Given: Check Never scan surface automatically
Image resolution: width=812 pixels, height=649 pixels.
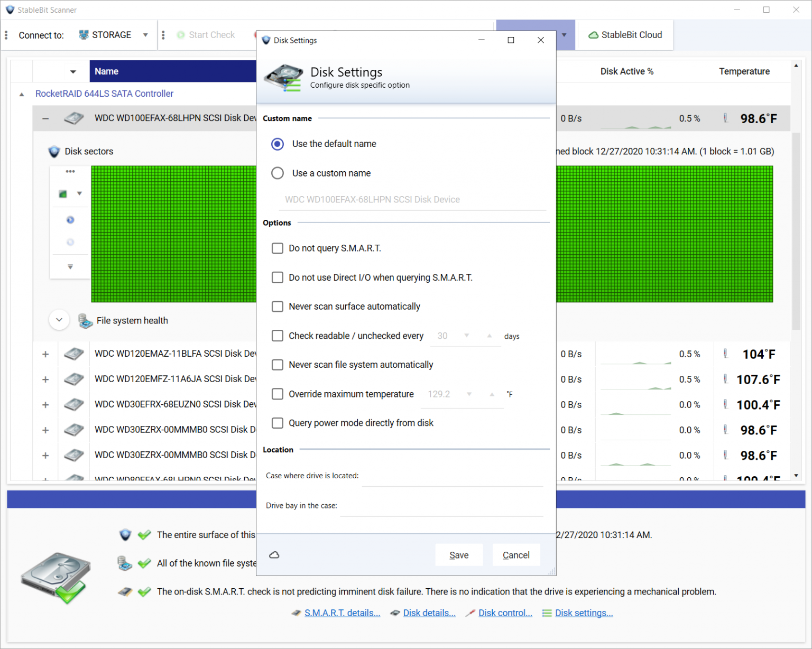Looking at the screenshot, I should tap(278, 307).
